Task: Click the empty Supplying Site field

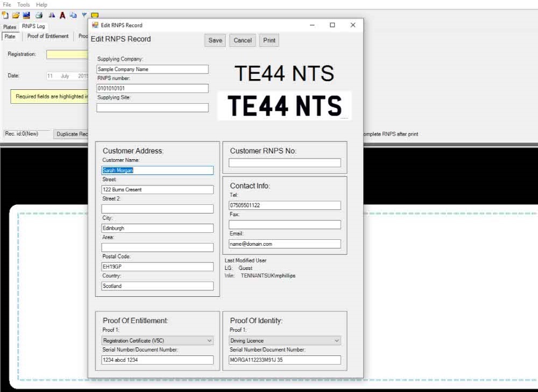Action: click(152, 108)
